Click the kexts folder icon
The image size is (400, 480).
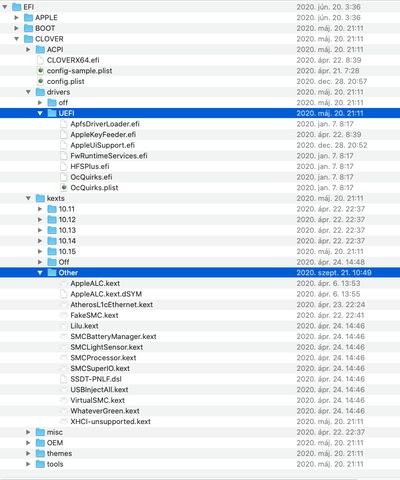[40, 198]
